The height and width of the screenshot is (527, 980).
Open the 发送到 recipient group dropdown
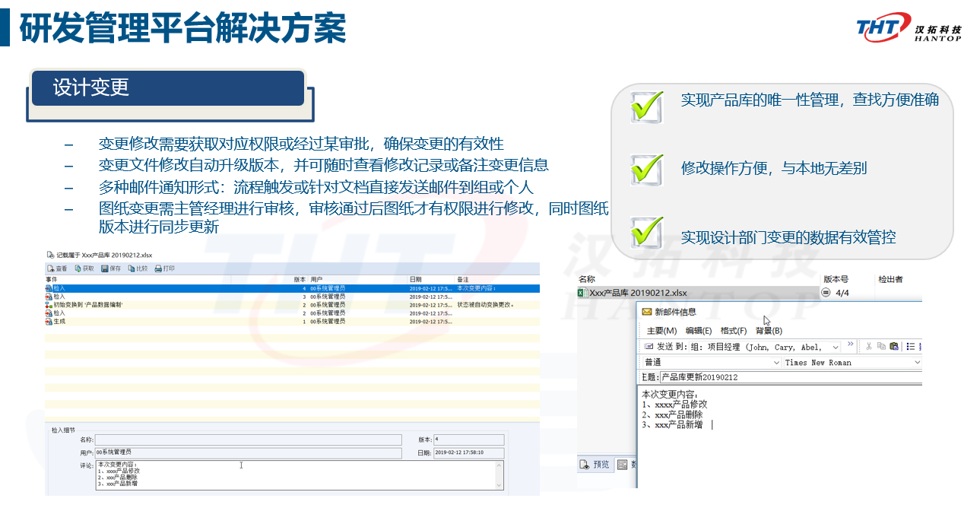click(836, 348)
